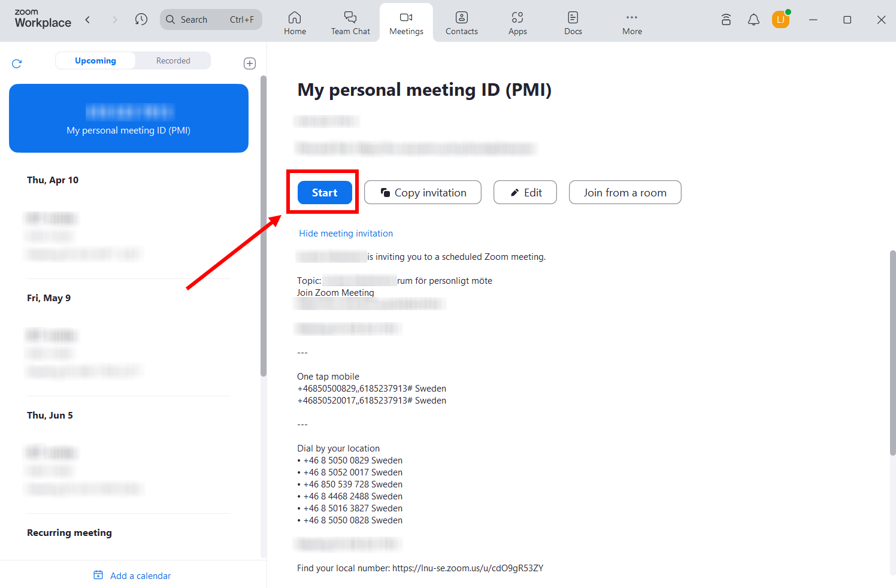Start the personal meeting
Viewport: 896px width, 588px height.
(x=325, y=192)
